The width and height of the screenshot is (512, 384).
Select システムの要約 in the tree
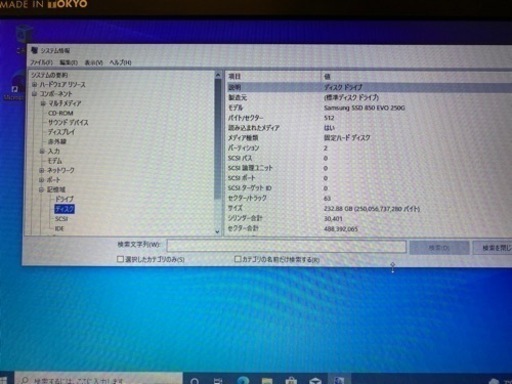pos(49,75)
